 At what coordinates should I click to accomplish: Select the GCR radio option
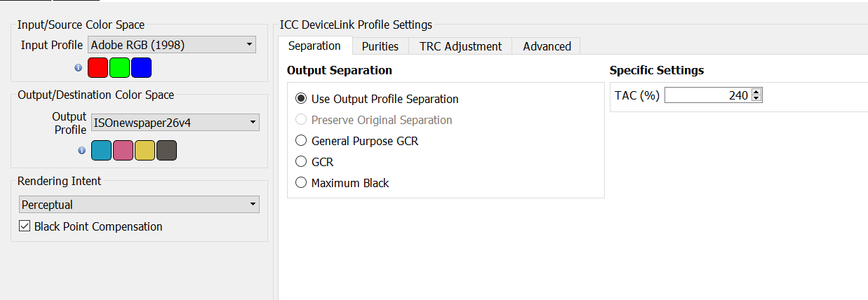302,162
